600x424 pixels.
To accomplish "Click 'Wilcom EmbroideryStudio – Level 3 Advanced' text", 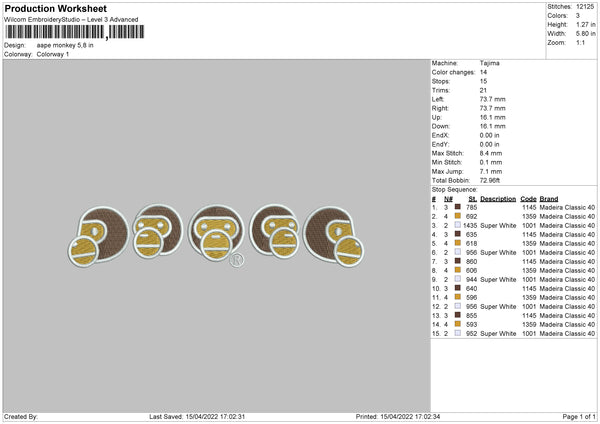I will 71,20.
